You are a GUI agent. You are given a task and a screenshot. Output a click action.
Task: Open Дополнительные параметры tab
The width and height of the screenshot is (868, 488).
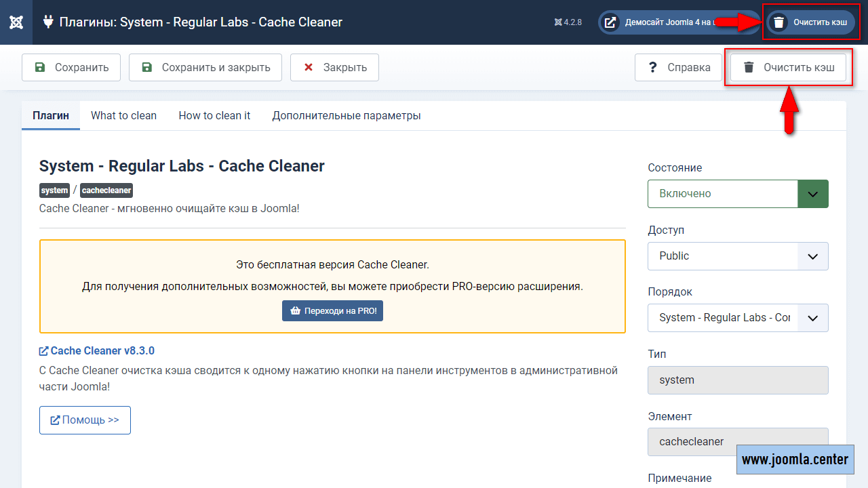(346, 116)
